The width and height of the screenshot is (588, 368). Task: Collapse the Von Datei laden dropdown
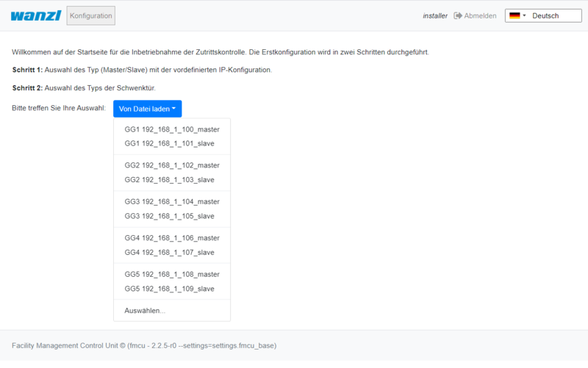pos(147,109)
